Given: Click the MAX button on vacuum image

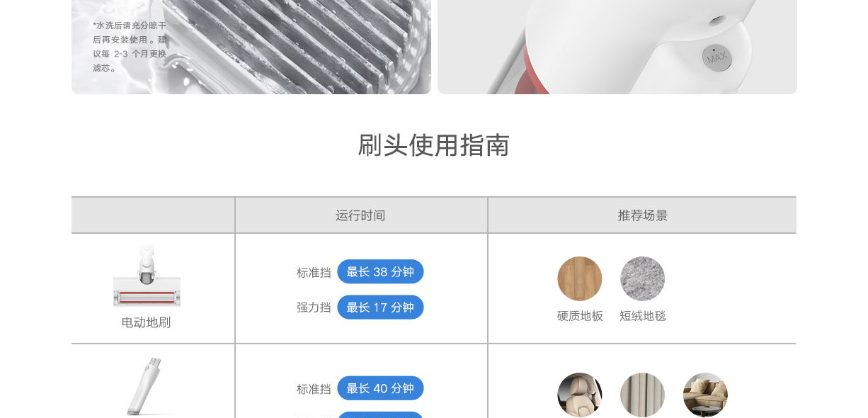Looking at the screenshot, I should (x=717, y=57).
